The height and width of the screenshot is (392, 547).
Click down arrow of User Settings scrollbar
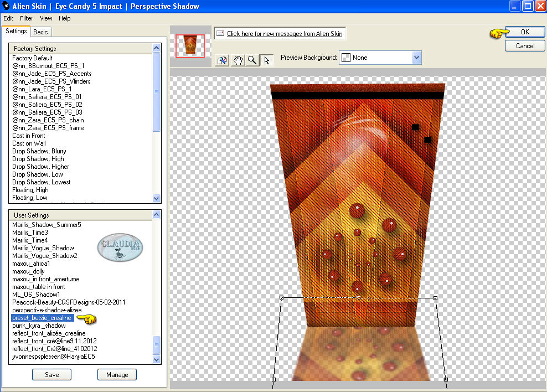[x=157, y=359]
